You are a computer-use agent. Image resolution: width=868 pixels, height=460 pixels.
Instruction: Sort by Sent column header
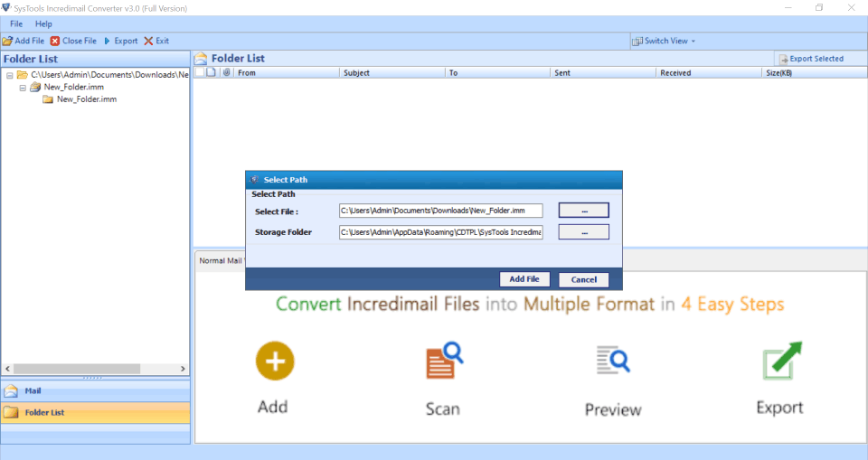pos(603,72)
